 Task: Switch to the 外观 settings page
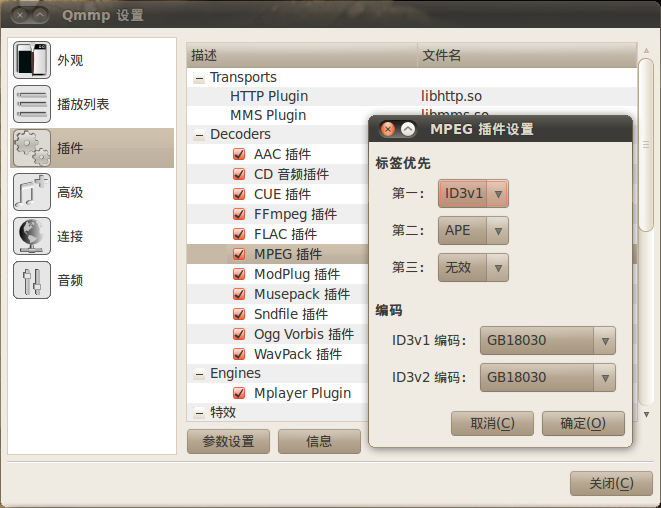(x=92, y=60)
